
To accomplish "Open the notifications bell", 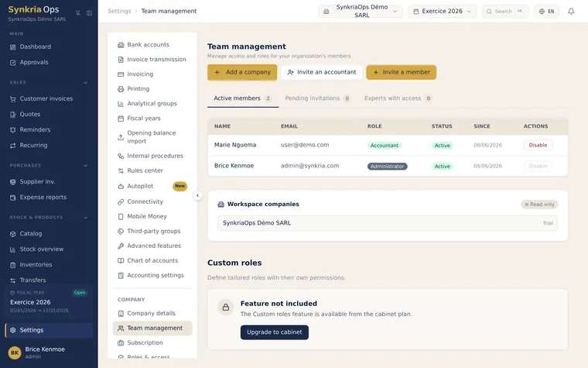I will coord(571,12).
